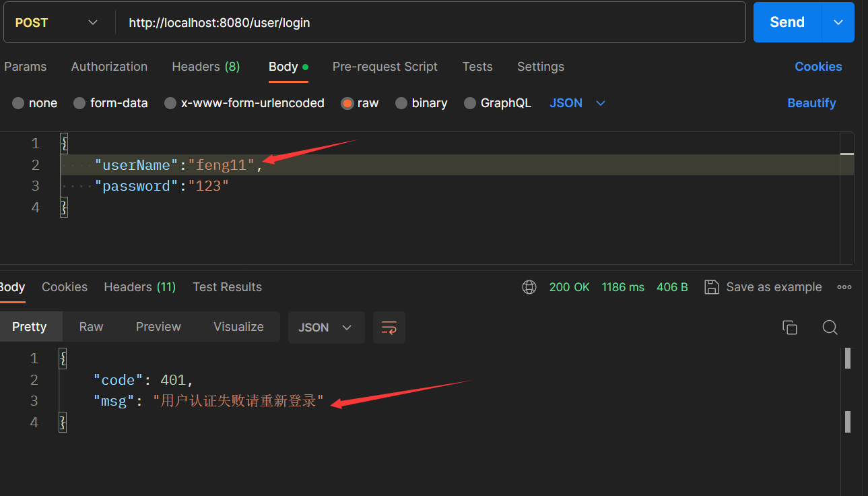Image resolution: width=868 pixels, height=496 pixels.
Task: Click the 401 value in the response
Action: 173,380
